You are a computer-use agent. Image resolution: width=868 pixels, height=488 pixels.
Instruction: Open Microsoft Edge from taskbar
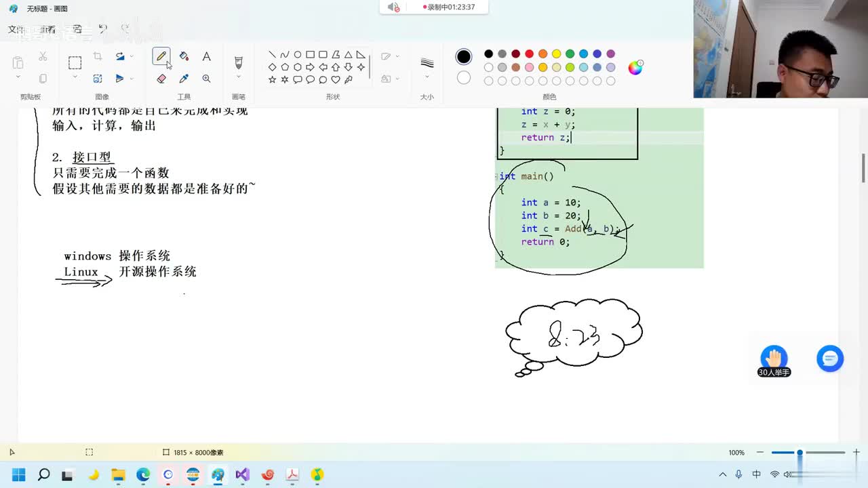pyautogui.click(x=143, y=474)
